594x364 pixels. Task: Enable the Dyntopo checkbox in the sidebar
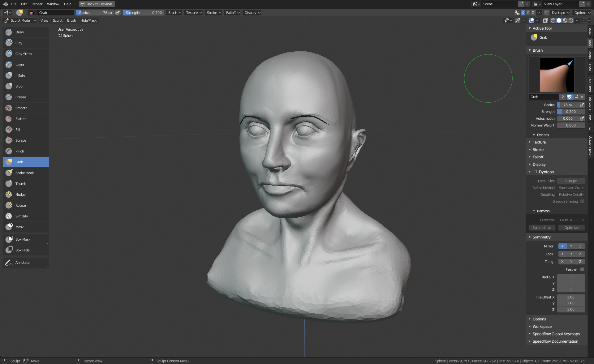[x=535, y=172]
